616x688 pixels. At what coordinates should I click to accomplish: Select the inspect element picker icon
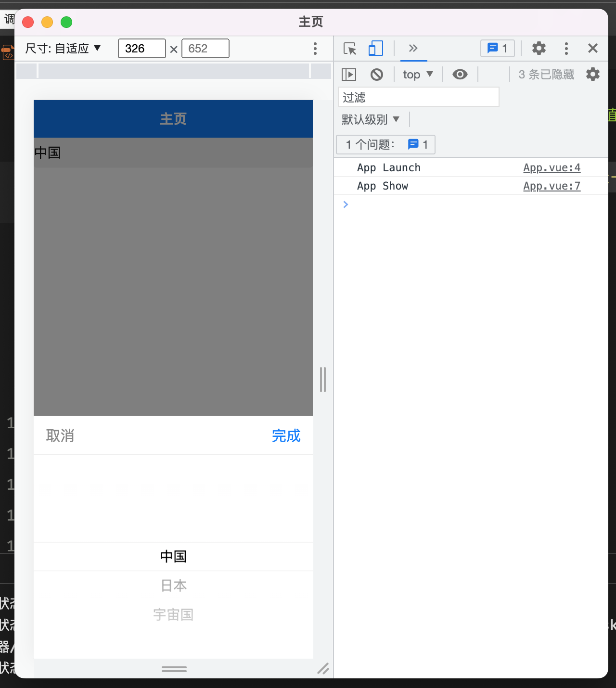tap(350, 49)
